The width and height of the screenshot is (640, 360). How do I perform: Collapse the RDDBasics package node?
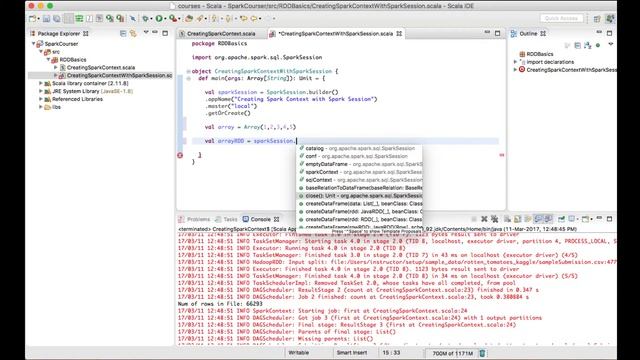tap(48, 60)
